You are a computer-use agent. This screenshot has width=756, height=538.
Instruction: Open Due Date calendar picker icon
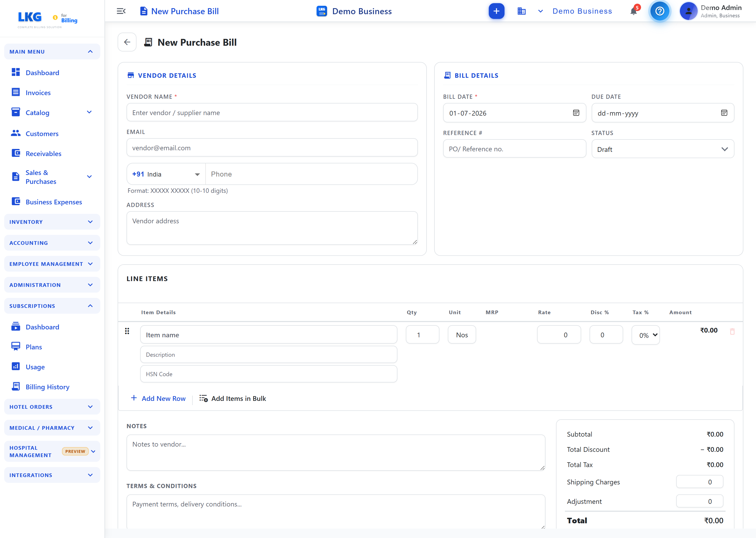click(x=724, y=113)
